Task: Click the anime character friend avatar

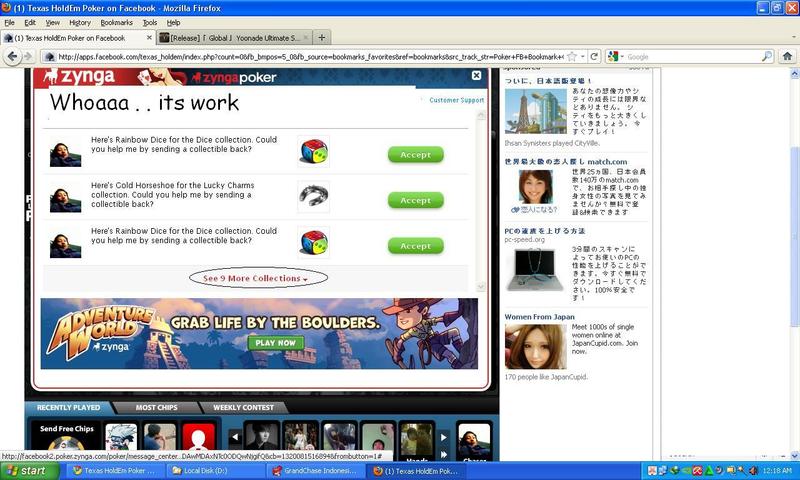Action: point(121,437)
